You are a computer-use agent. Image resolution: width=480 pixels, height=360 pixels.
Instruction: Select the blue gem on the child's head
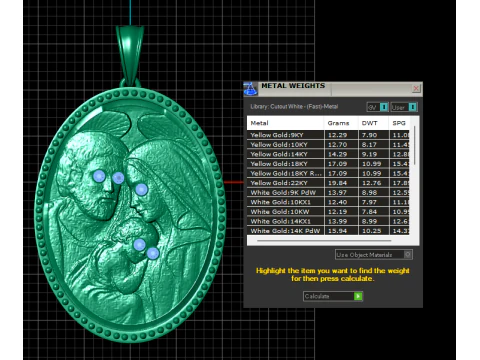139,245
